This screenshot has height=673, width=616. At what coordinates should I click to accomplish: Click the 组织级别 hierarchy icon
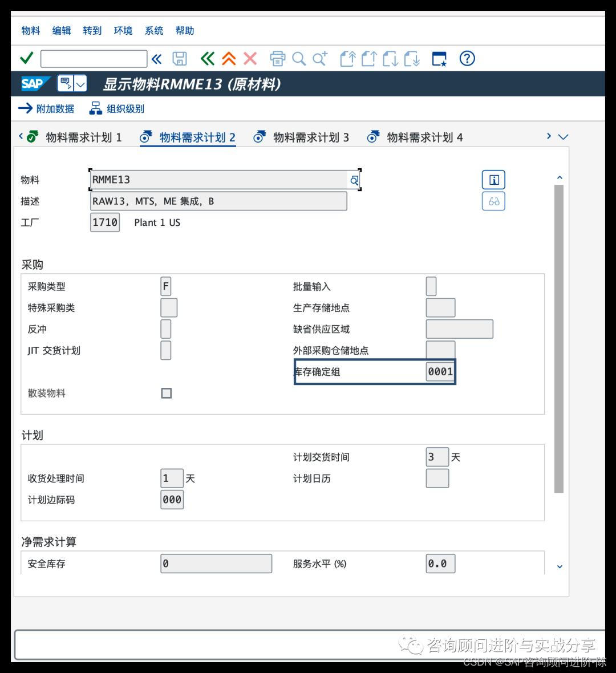pyautogui.click(x=95, y=108)
